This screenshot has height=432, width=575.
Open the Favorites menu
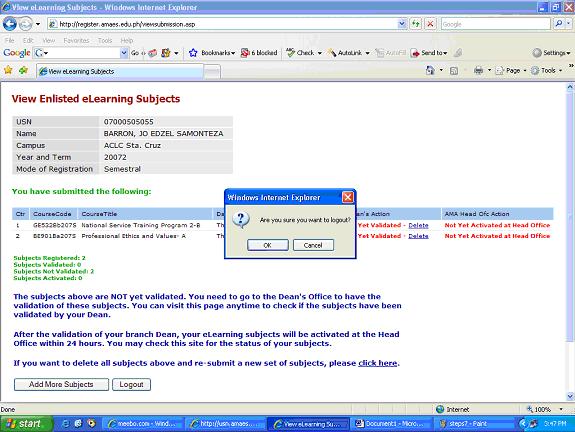76,40
